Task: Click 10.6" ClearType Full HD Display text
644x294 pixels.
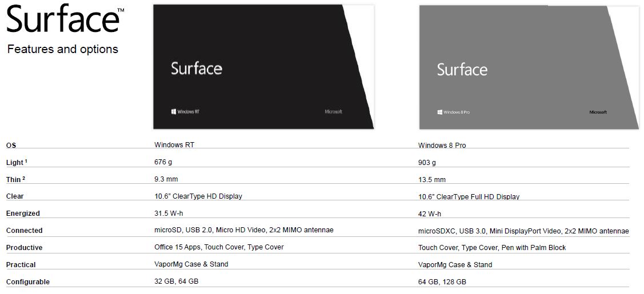Action: (469, 197)
